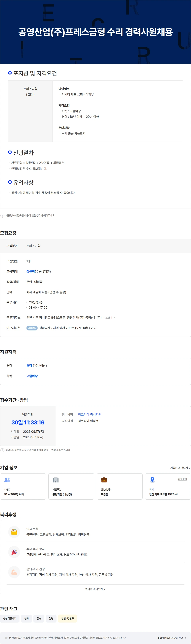This screenshot has height=644, width=191.
Task: Click the building icon in 기업구분 card
Action: coord(56,480)
